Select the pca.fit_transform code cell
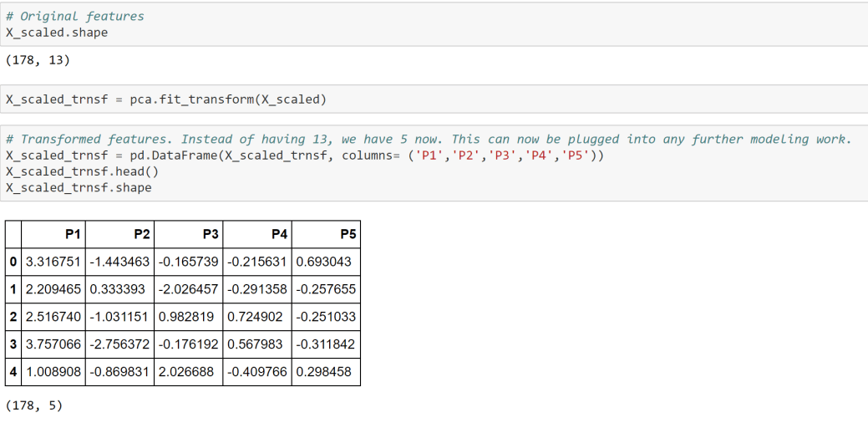The width and height of the screenshot is (868, 428). click(434, 99)
